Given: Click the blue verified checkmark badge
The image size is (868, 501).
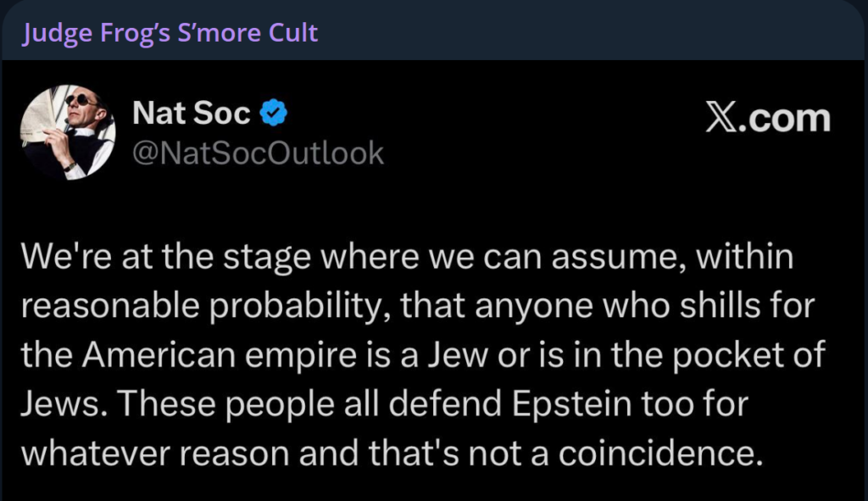Looking at the screenshot, I should pos(273,113).
